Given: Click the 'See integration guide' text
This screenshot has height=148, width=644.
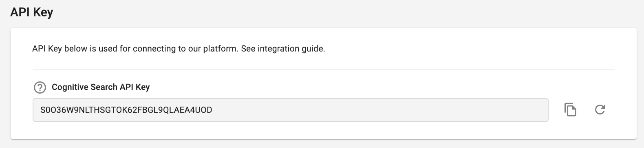Looking at the screenshot, I should tap(283, 49).
